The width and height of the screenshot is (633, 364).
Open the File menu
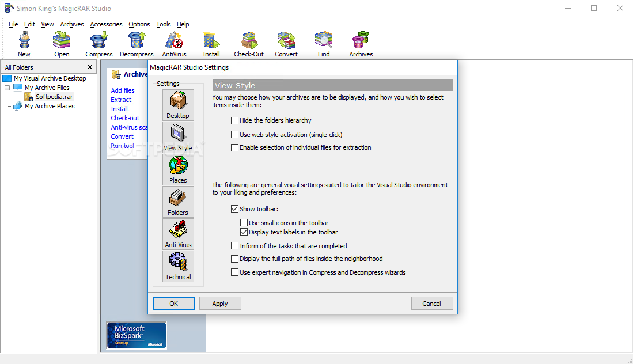(x=13, y=24)
